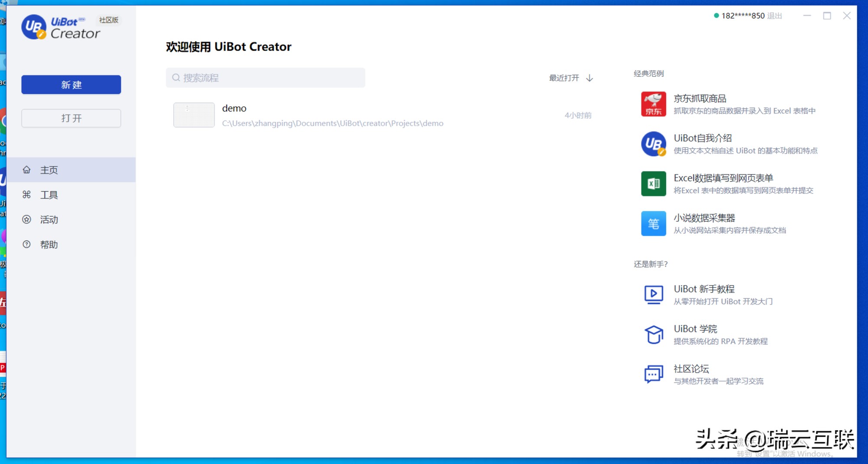Open the UiBot 新手教程 link

pos(704,289)
